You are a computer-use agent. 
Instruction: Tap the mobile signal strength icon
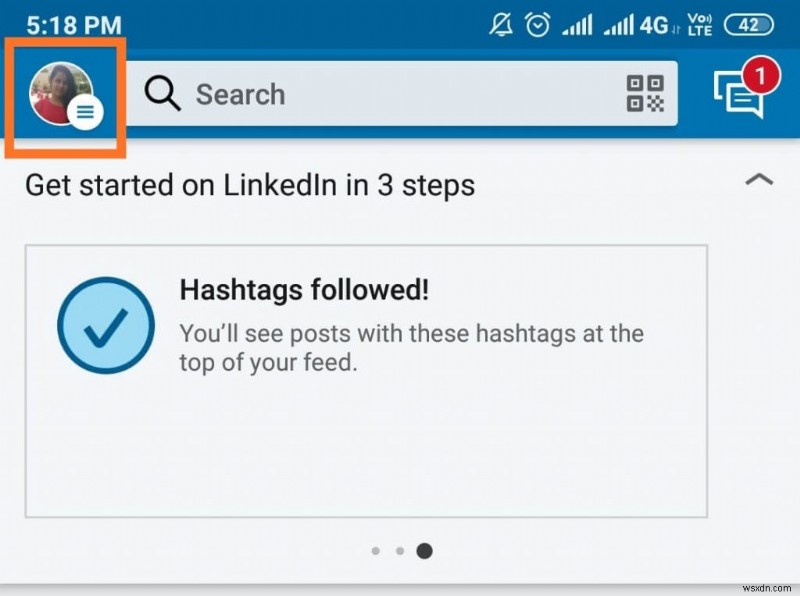(577, 24)
